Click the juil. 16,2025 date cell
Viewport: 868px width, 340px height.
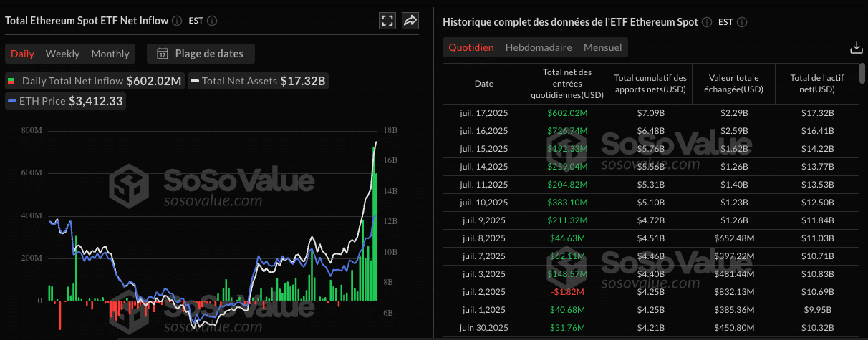(x=484, y=131)
